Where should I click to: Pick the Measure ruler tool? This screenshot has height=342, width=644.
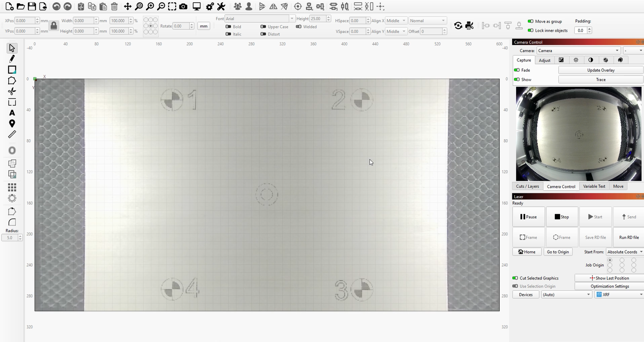click(x=12, y=135)
